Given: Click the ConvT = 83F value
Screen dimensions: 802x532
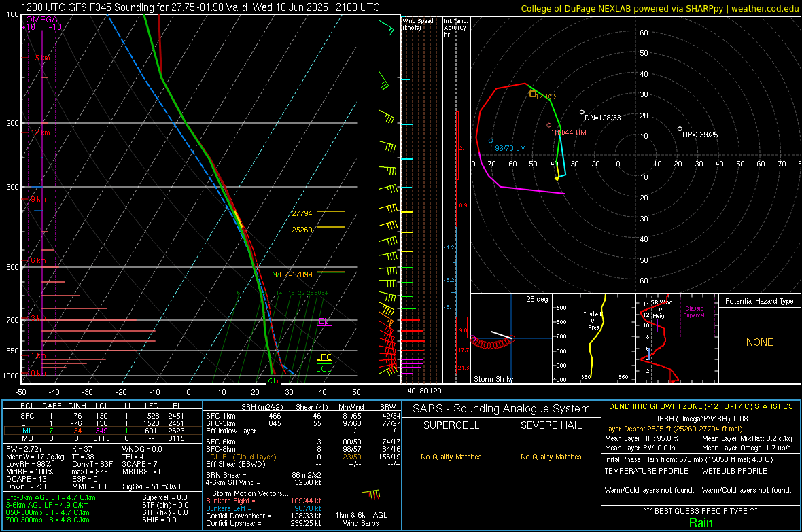Looking at the screenshot, I should 92,464.
